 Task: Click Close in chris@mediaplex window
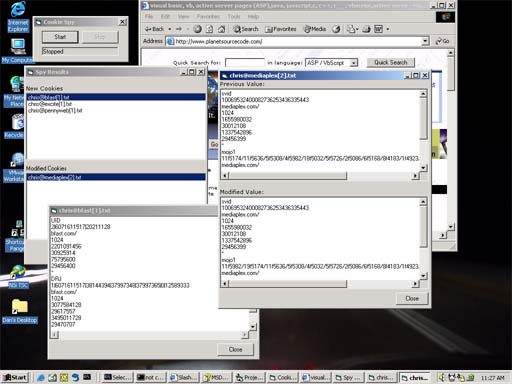pos(412,298)
